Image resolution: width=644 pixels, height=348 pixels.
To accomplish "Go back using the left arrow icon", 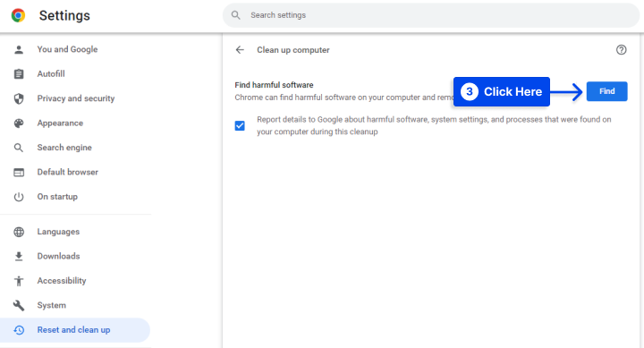I will click(240, 50).
